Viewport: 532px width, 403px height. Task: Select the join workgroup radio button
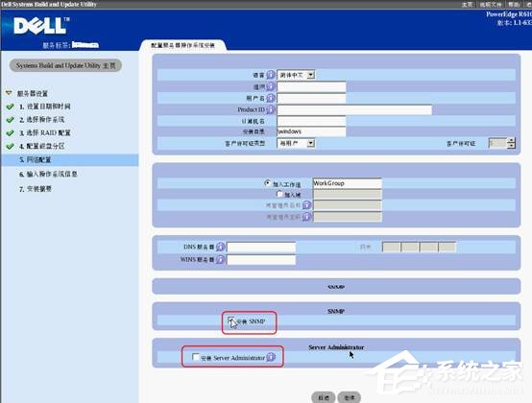click(267, 183)
